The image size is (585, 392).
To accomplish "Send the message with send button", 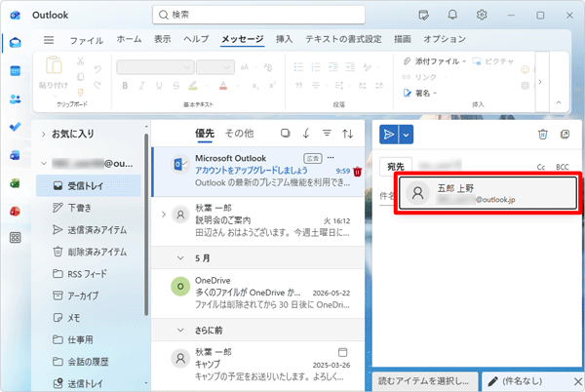I will [389, 135].
